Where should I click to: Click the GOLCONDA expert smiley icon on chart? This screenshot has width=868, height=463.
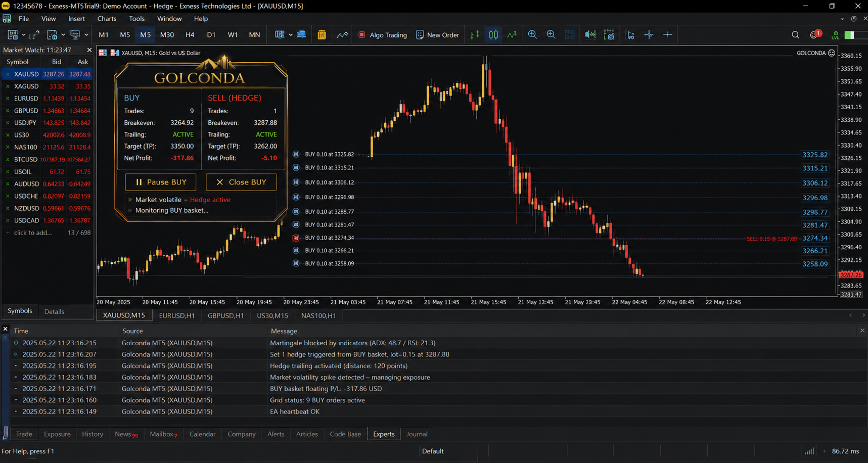(x=832, y=53)
